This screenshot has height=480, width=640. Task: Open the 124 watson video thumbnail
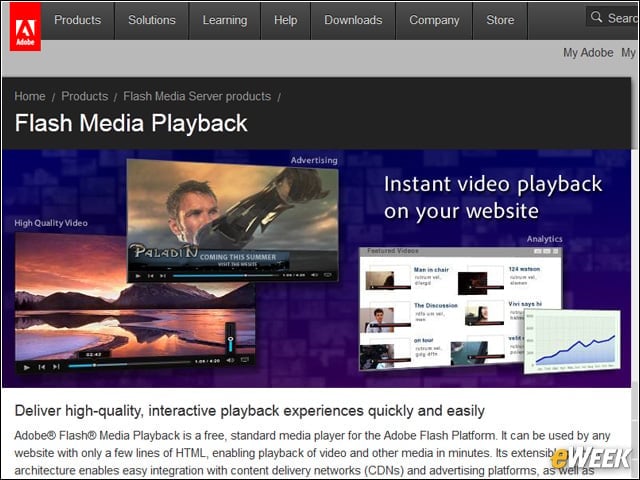(481, 280)
